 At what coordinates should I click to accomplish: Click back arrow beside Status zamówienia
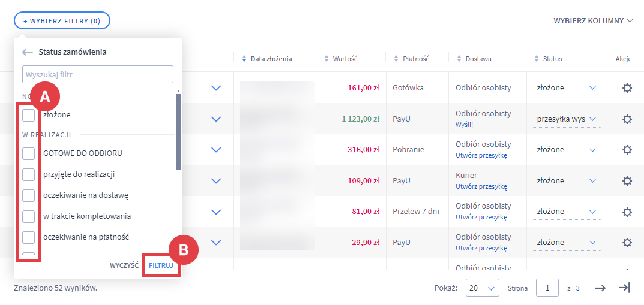(28, 52)
